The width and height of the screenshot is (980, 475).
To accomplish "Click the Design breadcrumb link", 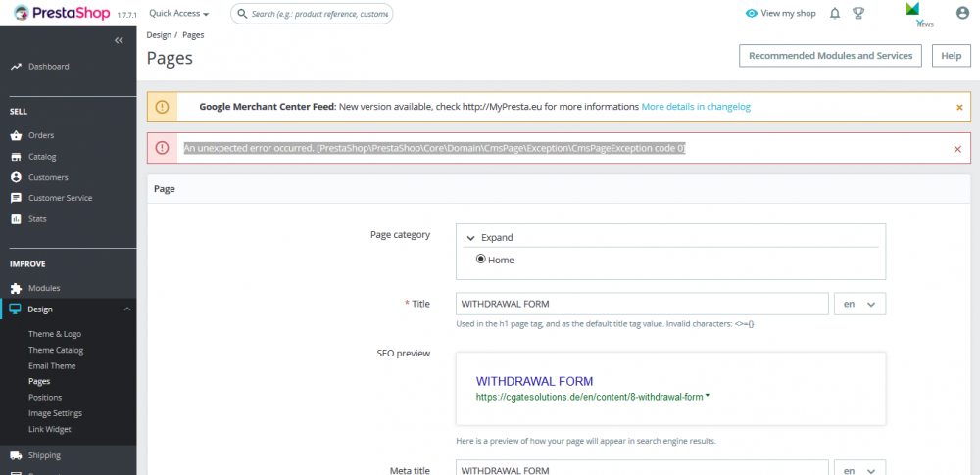I will click(159, 35).
